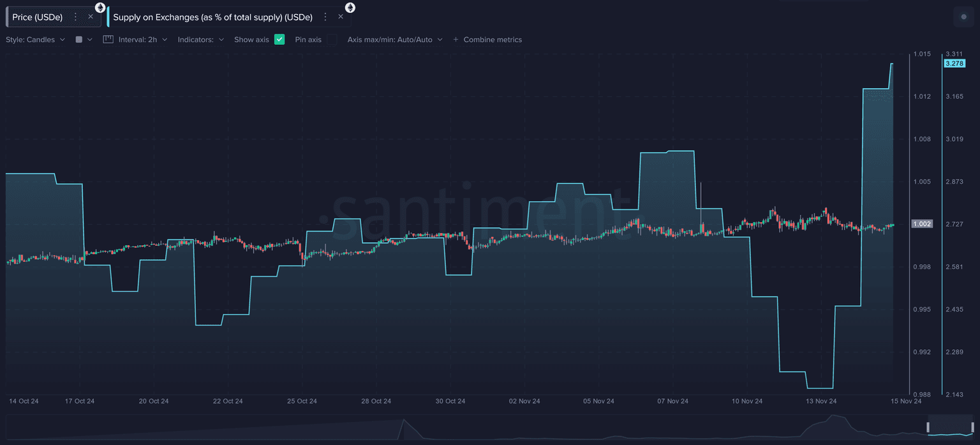Uncheck the Show axis checkbox
980x445 pixels.
pos(279,40)
